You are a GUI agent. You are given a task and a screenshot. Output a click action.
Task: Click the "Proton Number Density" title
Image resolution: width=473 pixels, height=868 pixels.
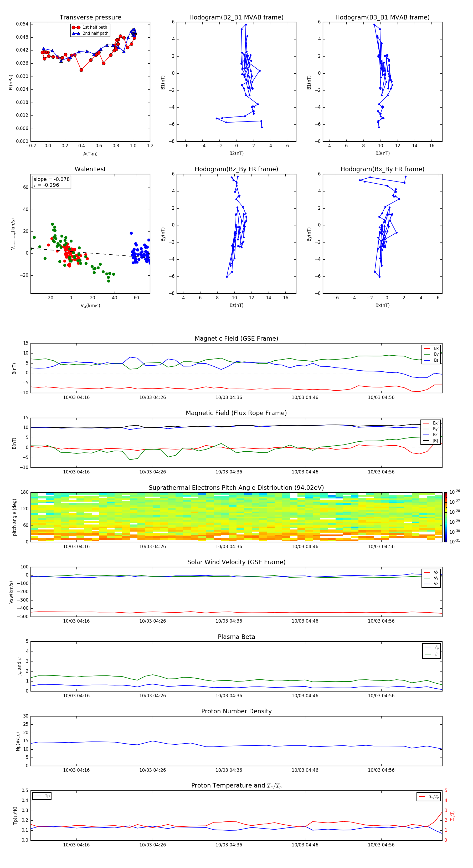pyautogui.click(x=236, y=711)
